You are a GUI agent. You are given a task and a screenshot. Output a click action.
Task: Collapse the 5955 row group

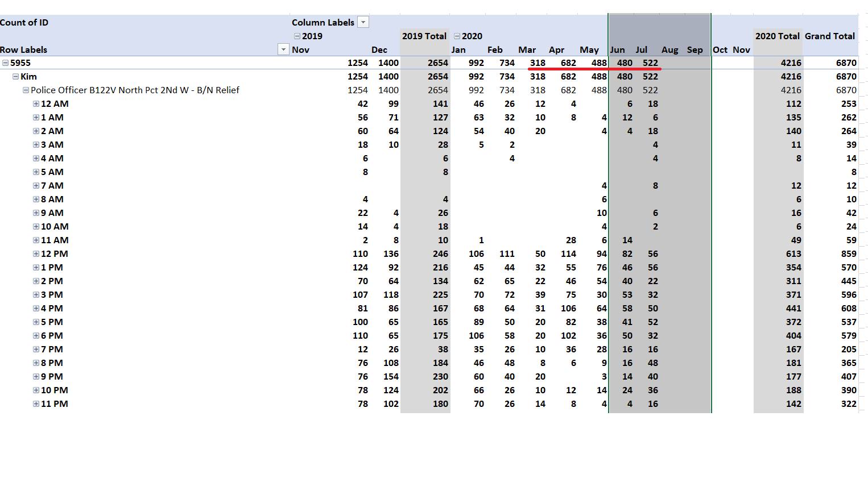tap(5, 63)
